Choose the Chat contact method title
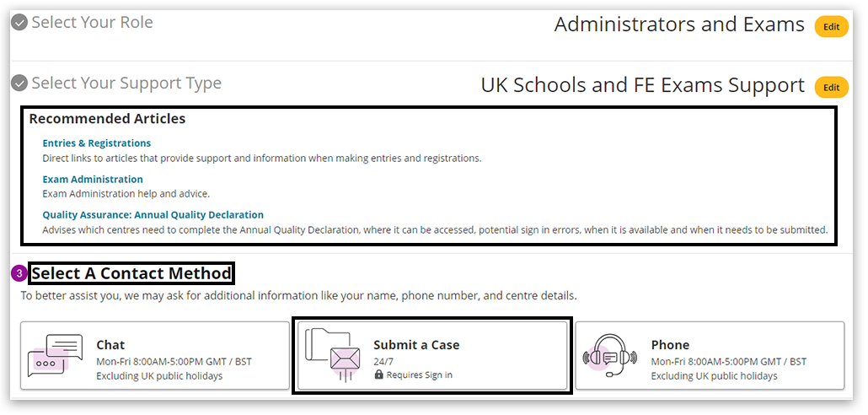Viewport: 868px width, 415px height. pos(110,345)
